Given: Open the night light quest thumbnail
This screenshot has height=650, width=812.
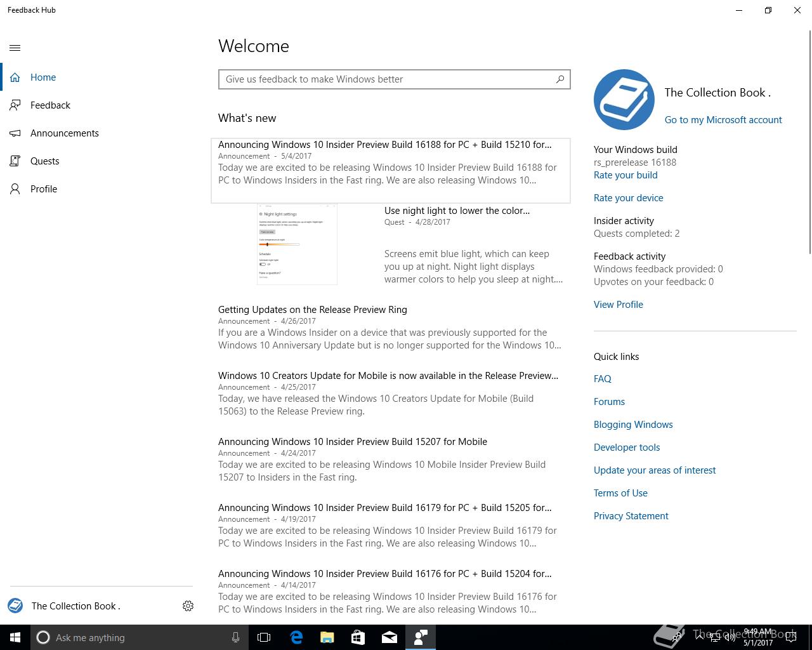Looking at the screenshot, I should 297,244.
